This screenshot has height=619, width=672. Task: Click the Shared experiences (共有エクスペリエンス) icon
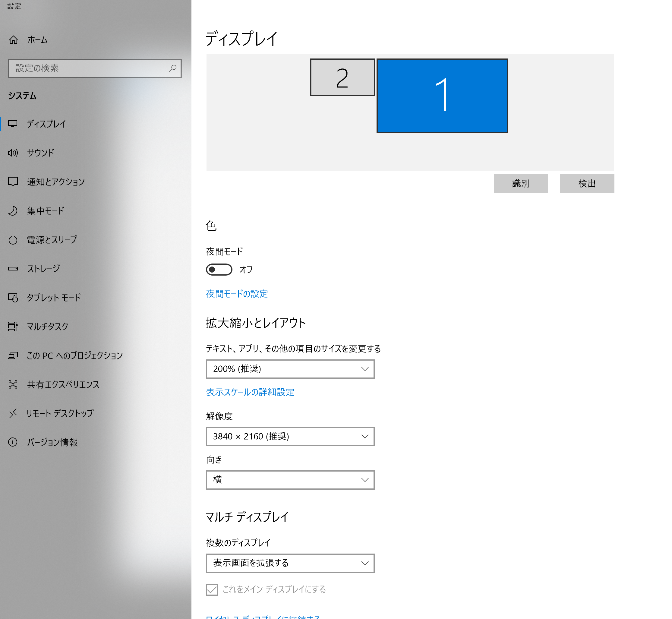[x=13, y=384]
